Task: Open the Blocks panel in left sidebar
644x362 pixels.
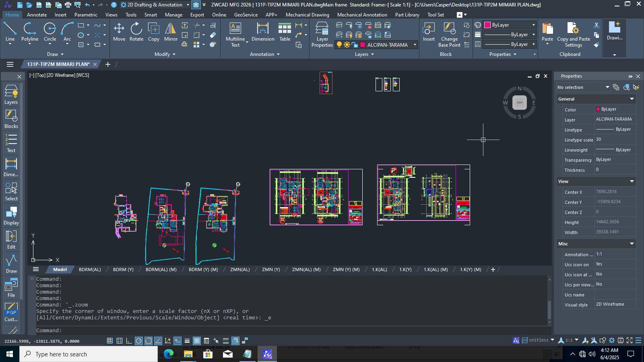Action: tap(11, 119)
